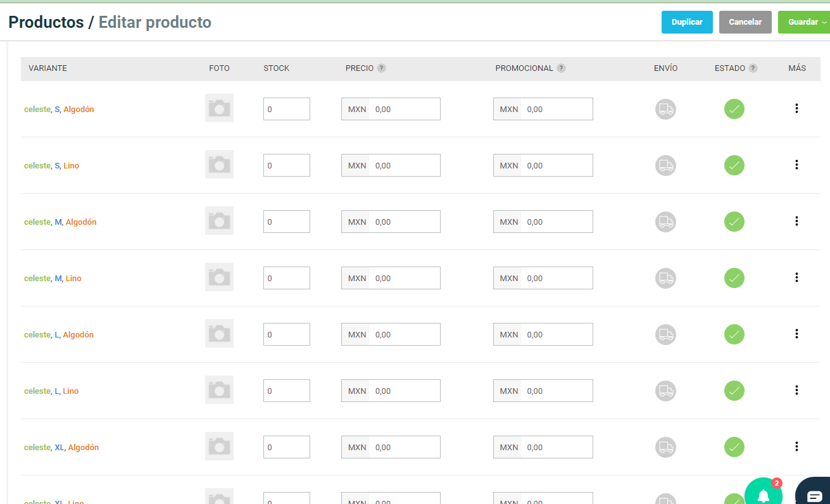The width and height of the screenshot is (830, 504).
Task: Click shipping truck icon for celeste, M, Algodón
Action: click(665, 222)
